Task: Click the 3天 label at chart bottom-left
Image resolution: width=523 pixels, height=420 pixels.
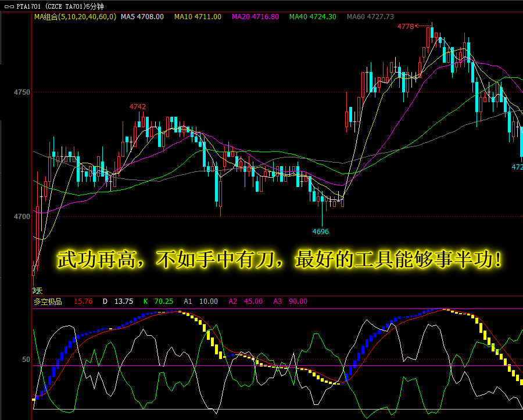Action: coord(37,290)
